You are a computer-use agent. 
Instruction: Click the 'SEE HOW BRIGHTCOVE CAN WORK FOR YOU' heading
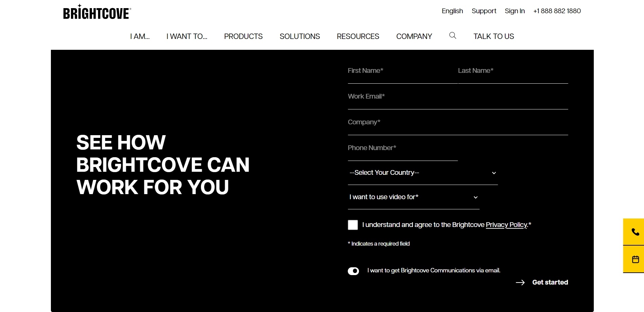163,165
